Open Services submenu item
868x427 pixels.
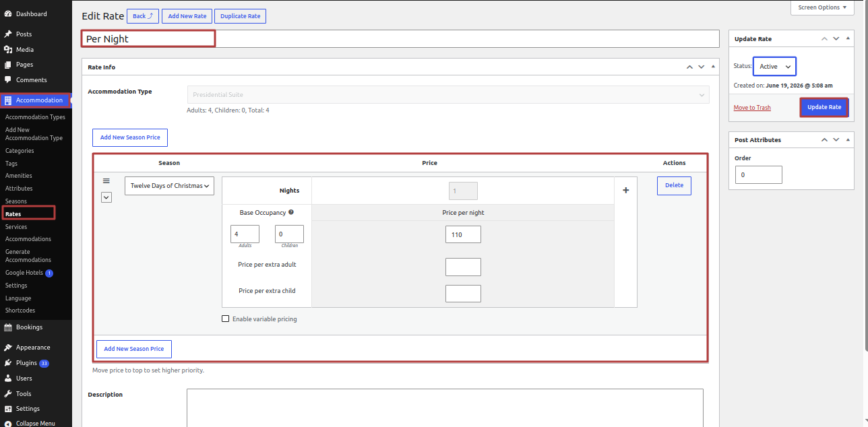click(16, 227)
